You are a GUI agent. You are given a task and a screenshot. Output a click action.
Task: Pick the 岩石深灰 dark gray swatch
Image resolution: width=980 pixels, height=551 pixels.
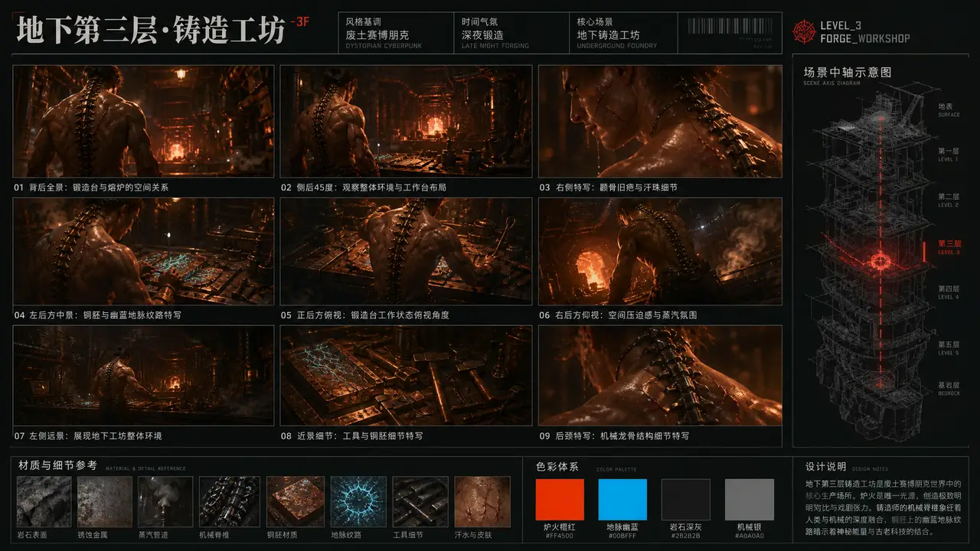click(x=686, y=500)
